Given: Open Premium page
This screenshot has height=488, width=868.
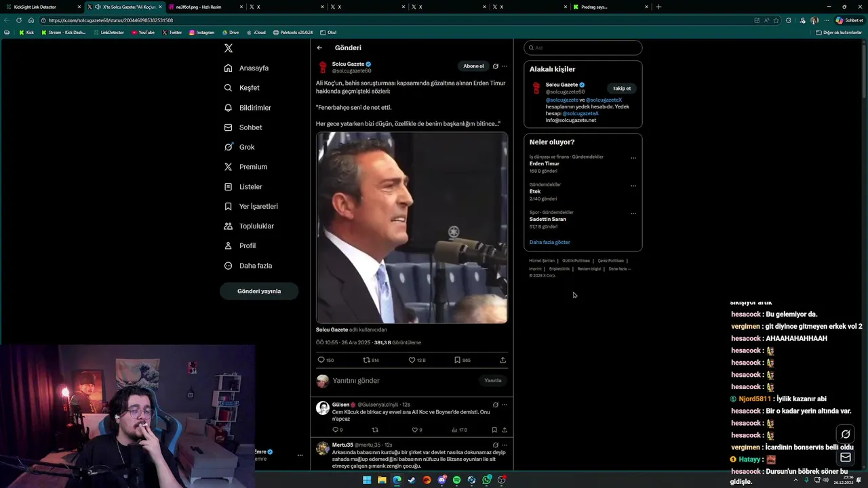Looking at the screenshot, I should coord(245,167).
